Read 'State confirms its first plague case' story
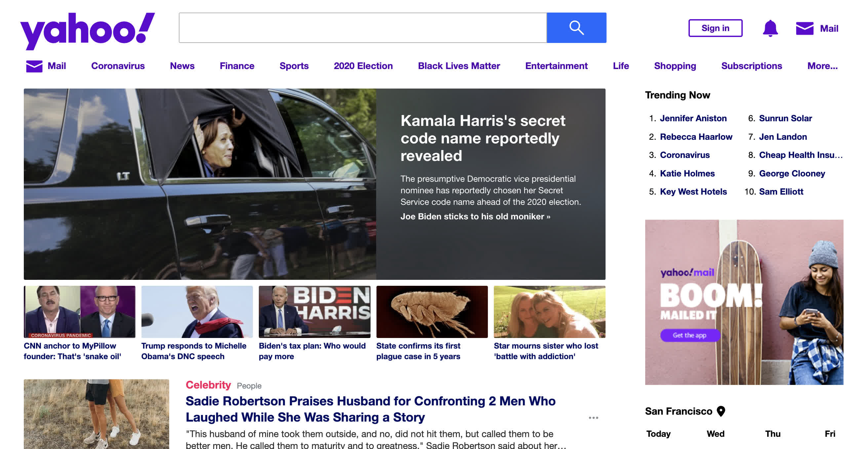 [x=418, y=351]
